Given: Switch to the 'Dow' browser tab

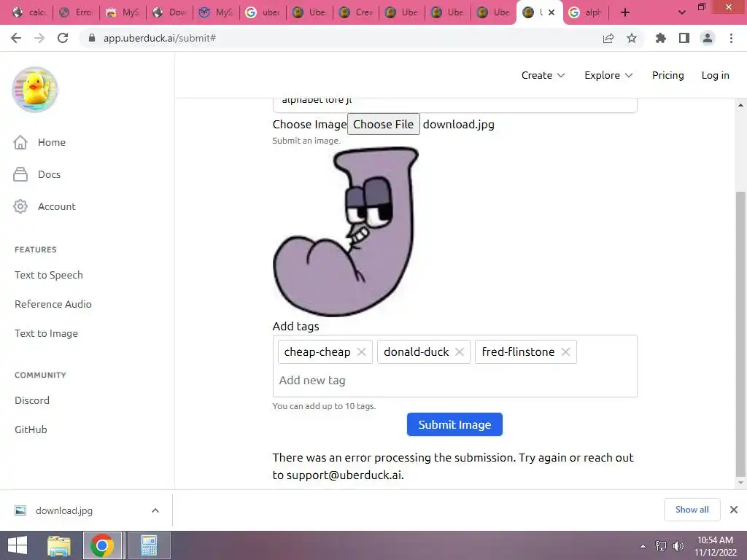Looking at the screenshot, I should (169, 12).
